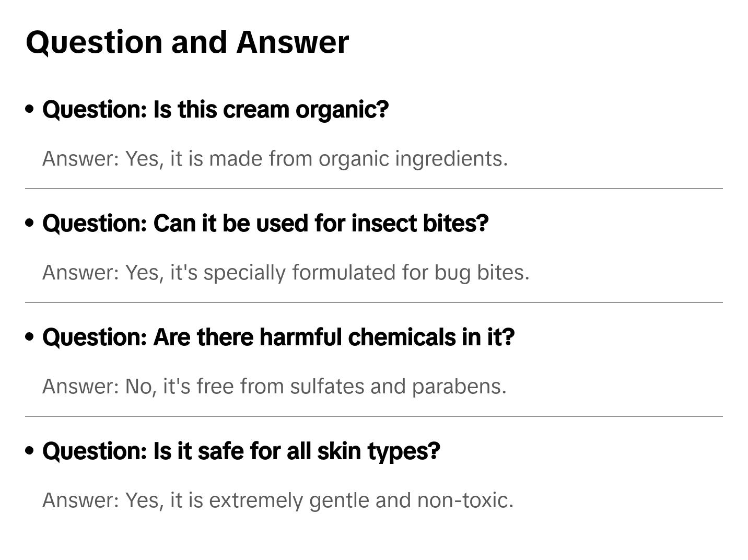Expand the 'Are there harmful chemicals in it?' question

click(x=278, y=337)
